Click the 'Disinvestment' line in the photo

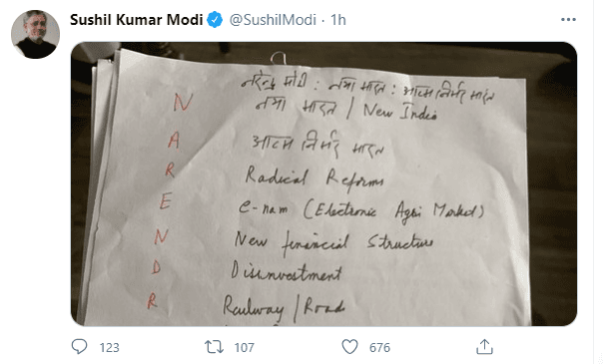[287, 272]
